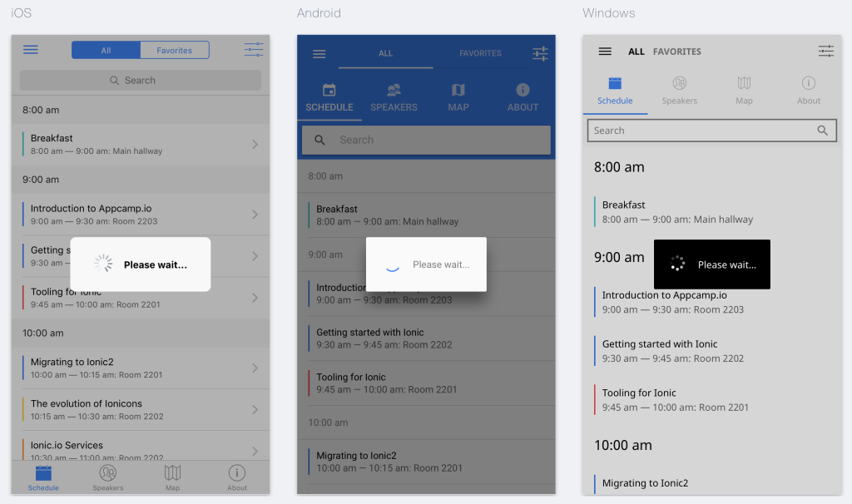Screen dimensions: 852x504
Task: Open Getting started with Ionic in Android
Action: pos(426,338)
